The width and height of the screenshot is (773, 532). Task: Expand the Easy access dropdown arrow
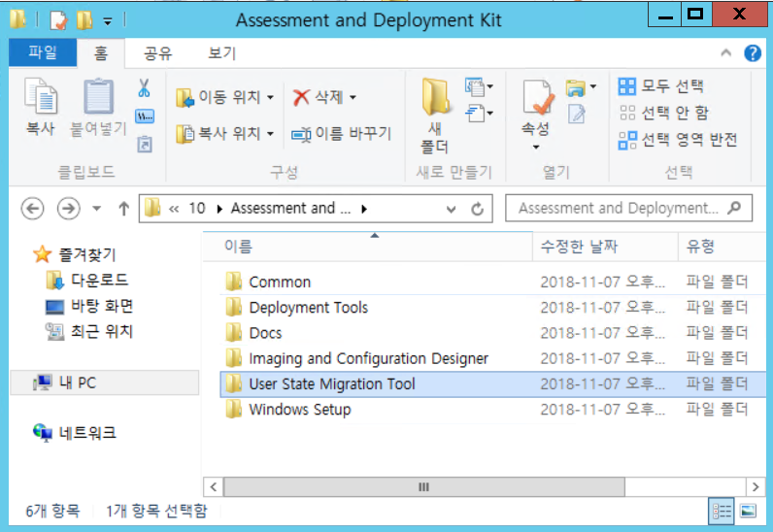point(490,114)
